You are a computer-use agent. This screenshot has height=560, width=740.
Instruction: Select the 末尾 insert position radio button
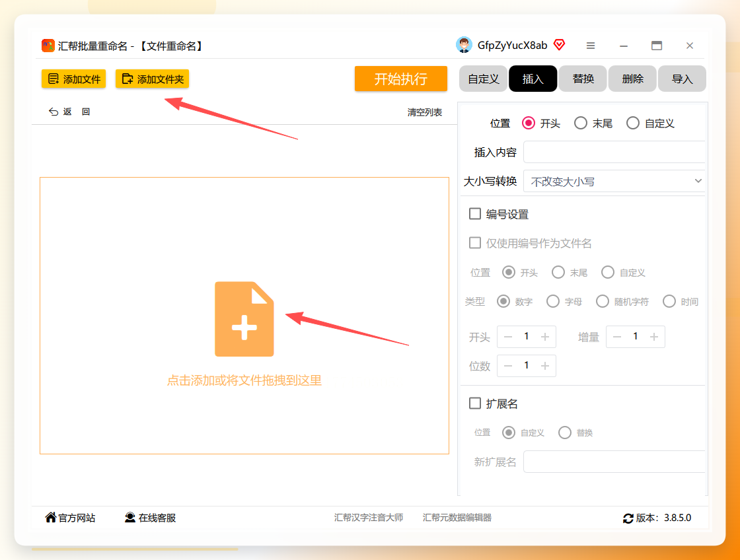pos(581,123)
